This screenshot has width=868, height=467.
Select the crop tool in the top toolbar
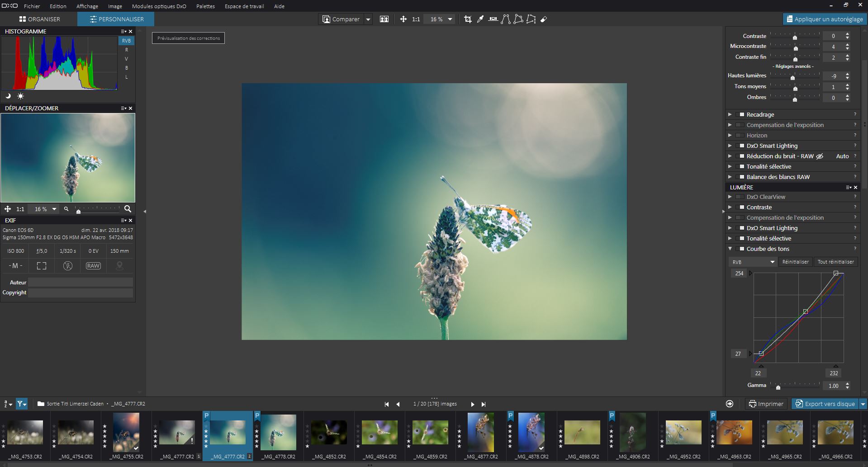click(x=468, y=19)
